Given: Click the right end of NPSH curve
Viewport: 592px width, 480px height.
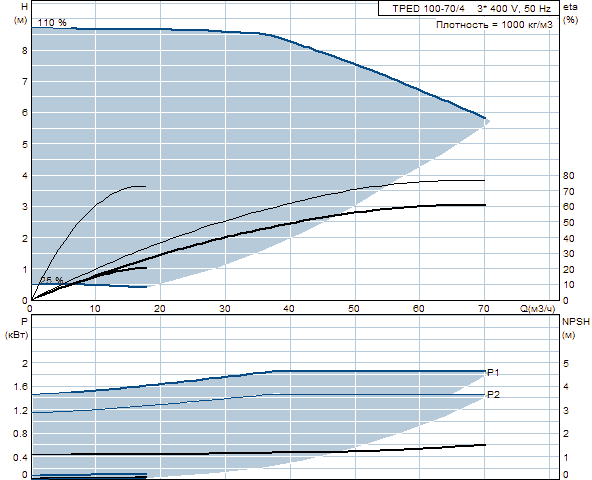Looking at the screenshot, I should tap(485, 445).
